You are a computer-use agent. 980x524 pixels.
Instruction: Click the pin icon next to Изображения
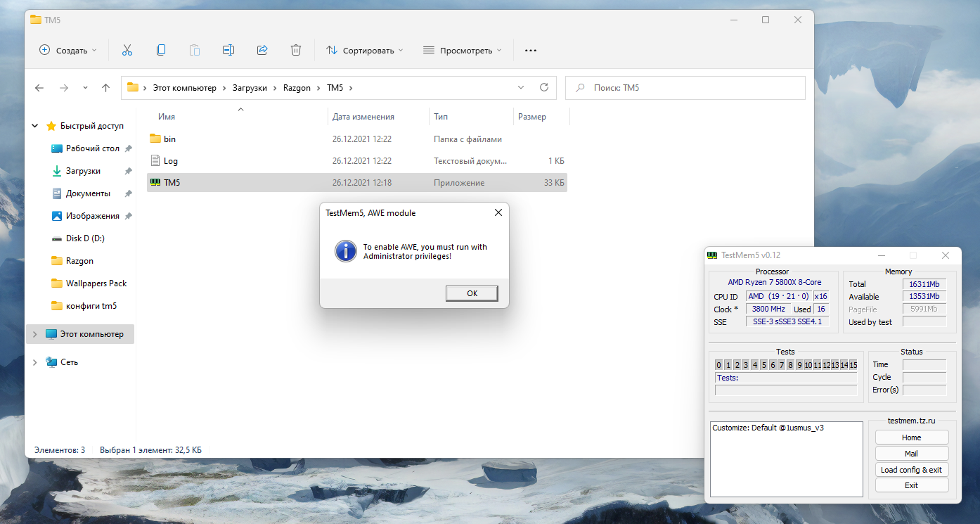click(x=128, y=216)
